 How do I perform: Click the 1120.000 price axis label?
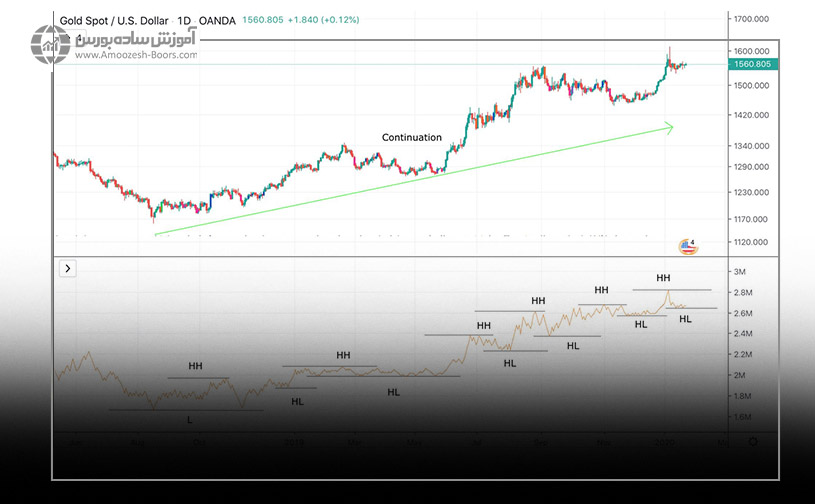[750, 242]
